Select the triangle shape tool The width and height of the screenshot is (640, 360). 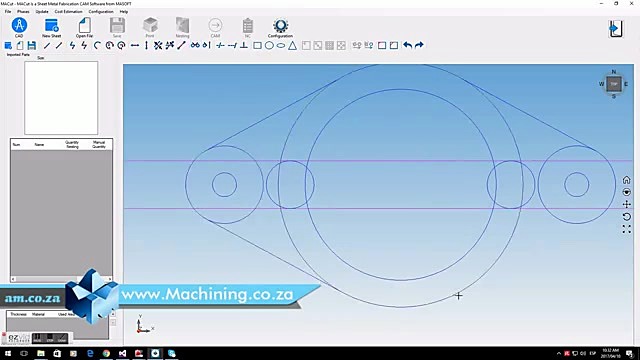[x=293, y=45]
